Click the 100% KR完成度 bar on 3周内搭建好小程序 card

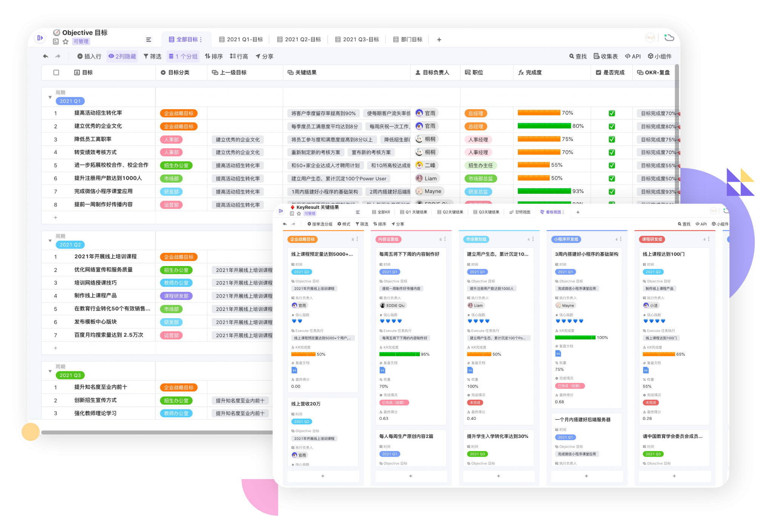(576, 338)
